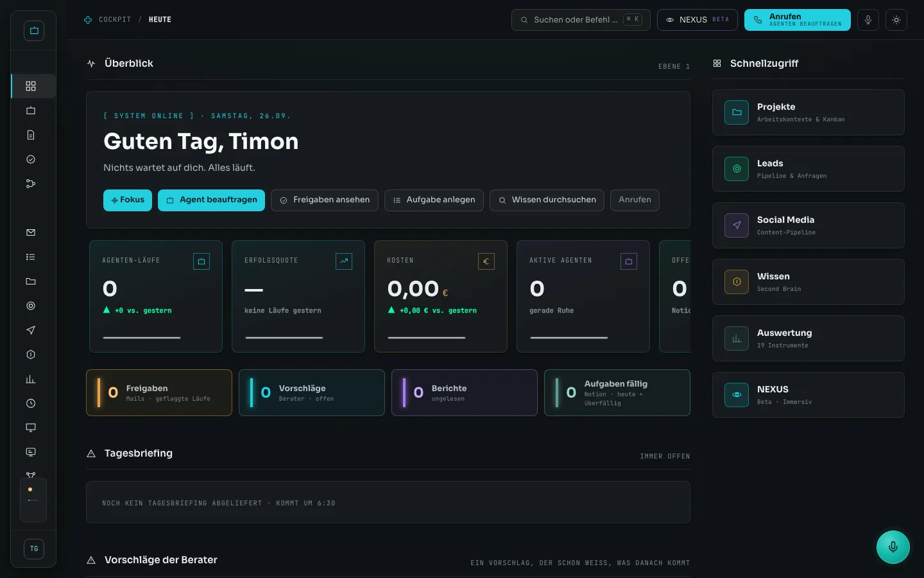Click the target leads icon in the sidebar
924x578 pixels.
(x=31, y=306)
